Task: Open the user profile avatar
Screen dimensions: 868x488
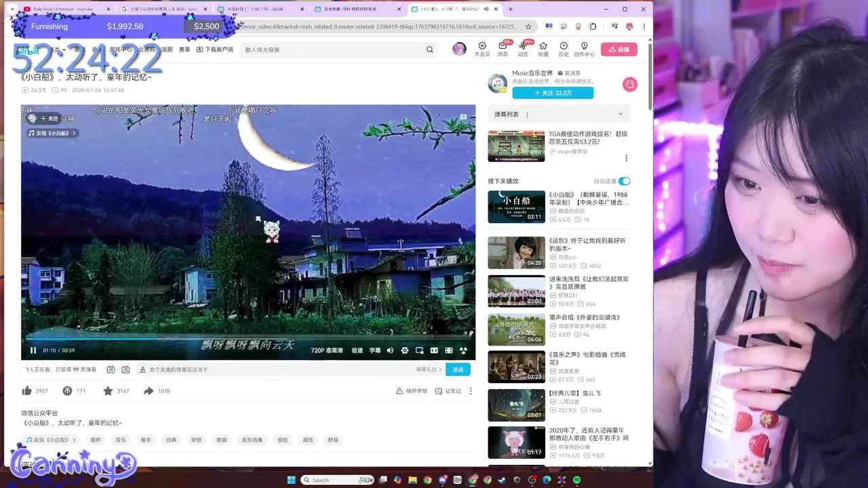Action: (x=459, y=49)
